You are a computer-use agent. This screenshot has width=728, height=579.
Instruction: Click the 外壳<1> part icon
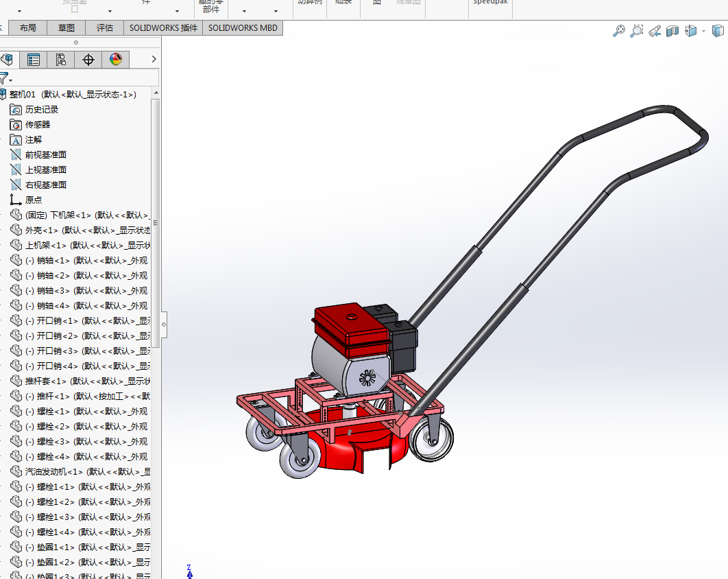coord(16,230)
